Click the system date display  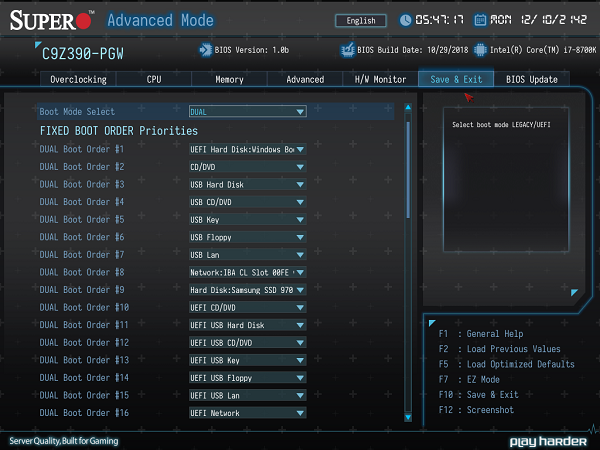(x=538, y=20)
